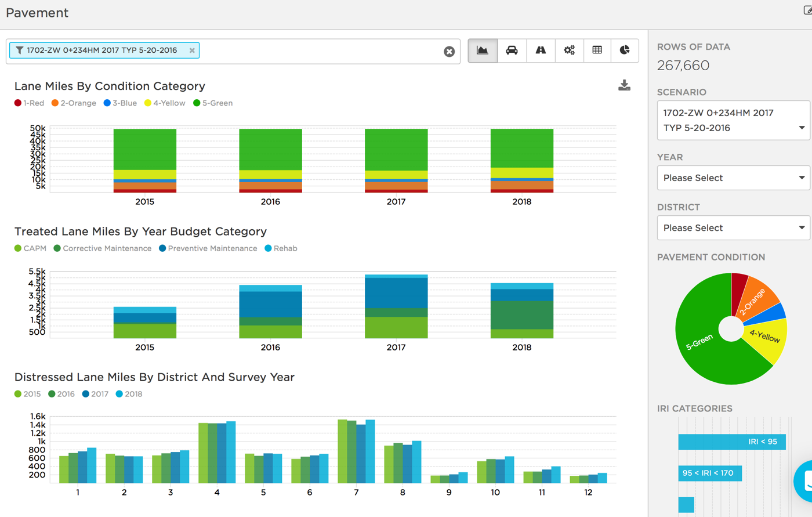The width and height of the screenshot is (812, 517).
Task: Switch to the table grid view
Action: coord(597,50)
